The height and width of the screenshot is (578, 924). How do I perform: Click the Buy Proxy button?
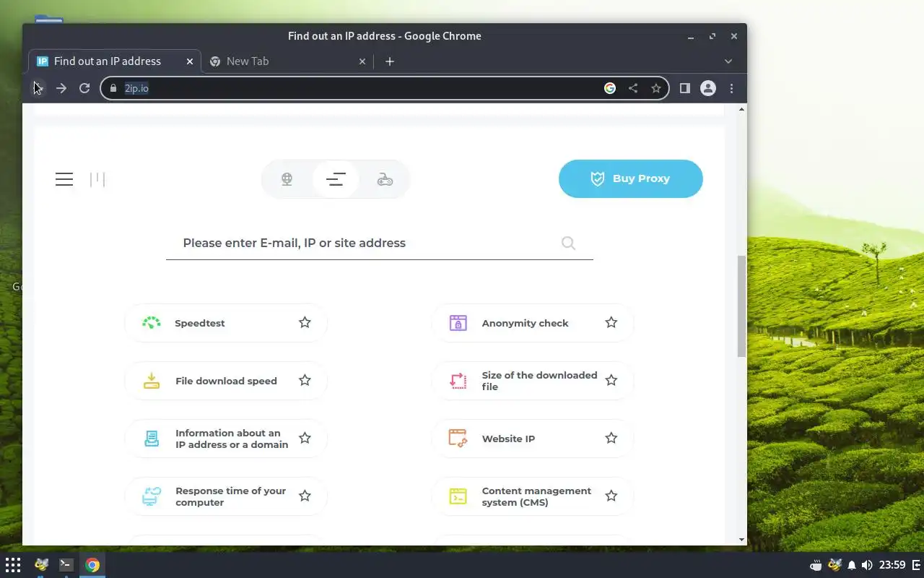630,178
